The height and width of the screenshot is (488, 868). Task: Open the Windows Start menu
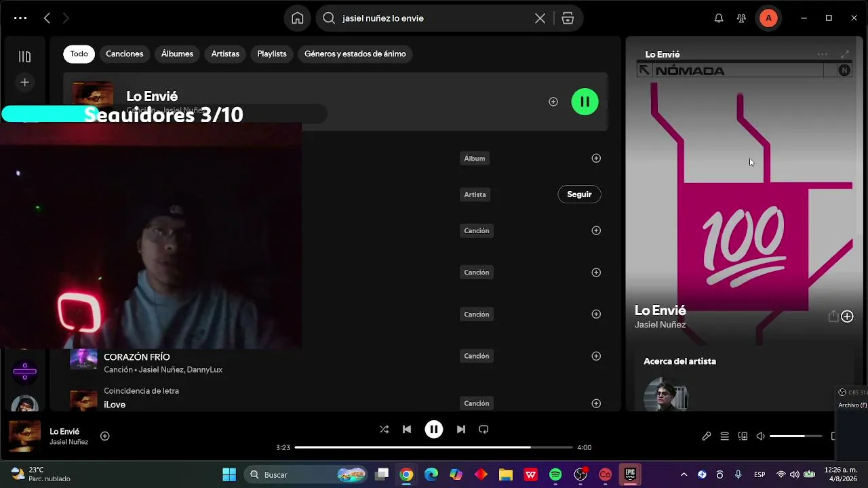point(229,474)
